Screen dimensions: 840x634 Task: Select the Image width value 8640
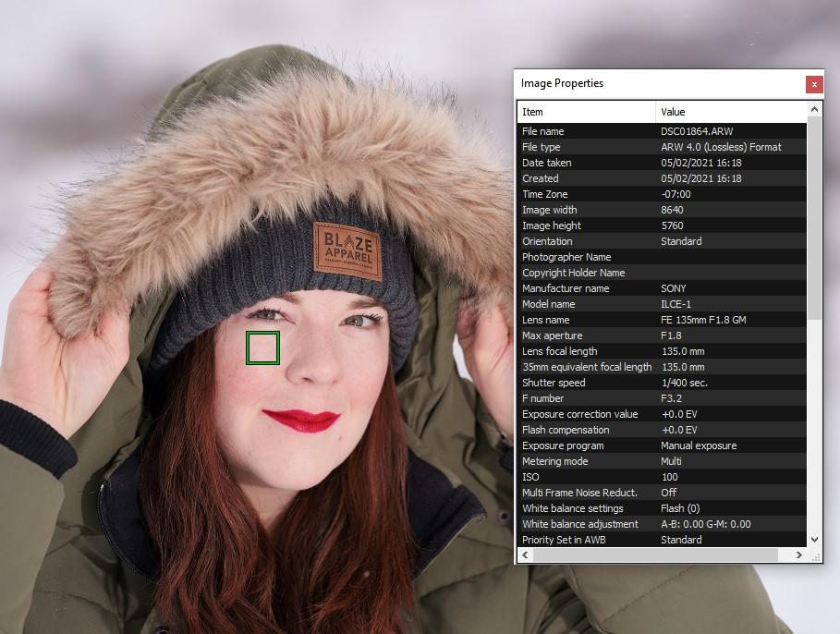672,210
